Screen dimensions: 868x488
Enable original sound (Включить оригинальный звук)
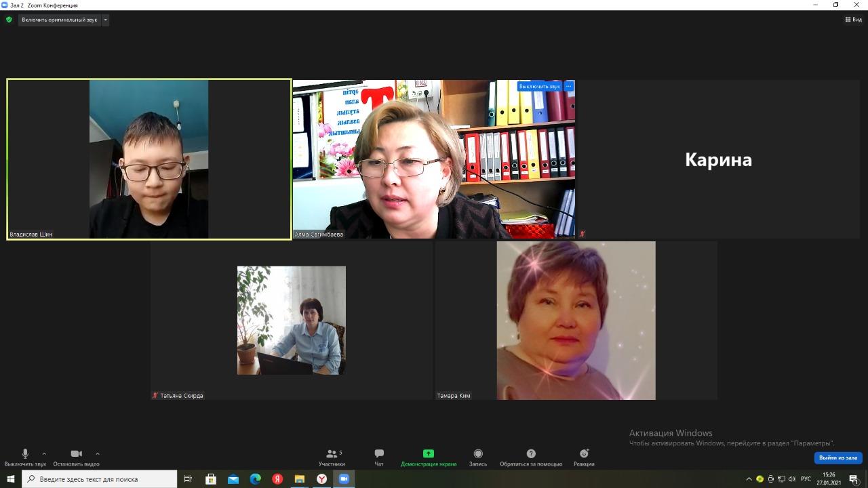59,20
